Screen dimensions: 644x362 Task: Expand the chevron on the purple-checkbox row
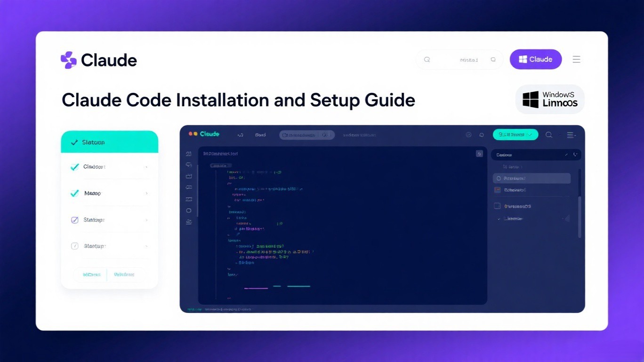click(147, 220)
